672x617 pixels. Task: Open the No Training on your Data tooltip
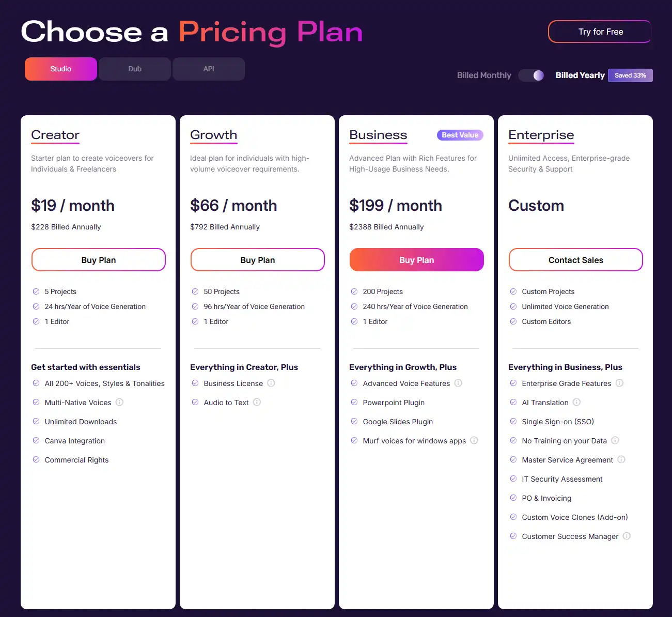[615, 440]
